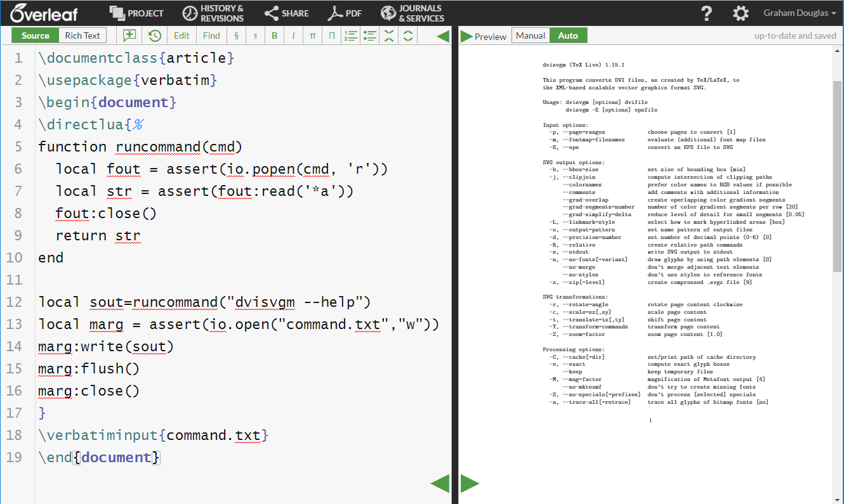Viewport: 844px width, 504px height.
Task: Create a numbered list
Action: pyautogui.click(x=350, y=36)
